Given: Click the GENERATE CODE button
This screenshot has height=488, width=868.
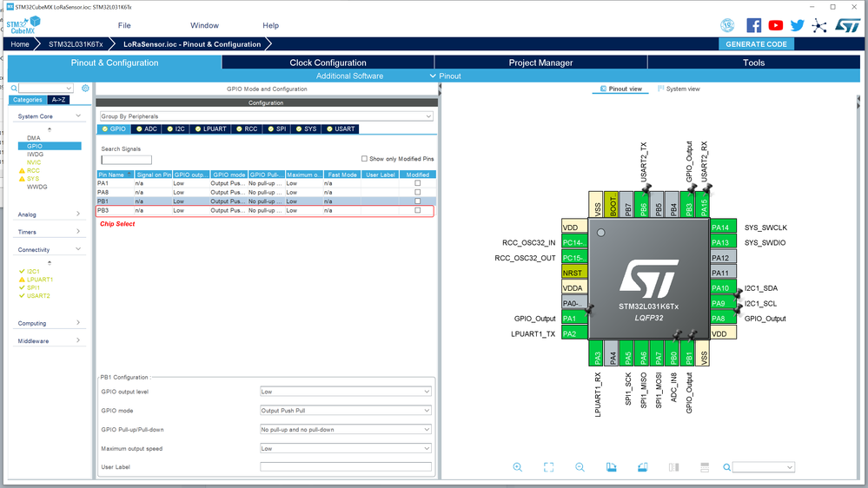Looking at the screenshot, I should coord(756,44).
